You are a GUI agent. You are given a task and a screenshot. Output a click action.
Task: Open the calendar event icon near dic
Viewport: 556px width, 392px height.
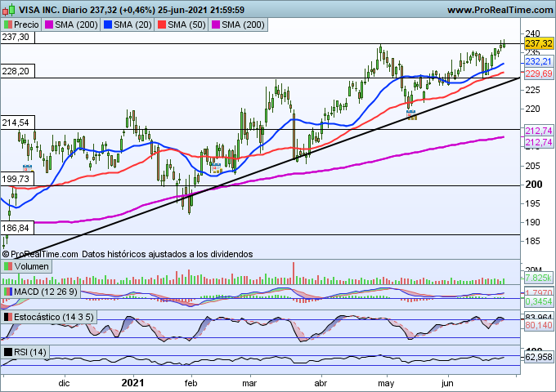click(27, 168)
